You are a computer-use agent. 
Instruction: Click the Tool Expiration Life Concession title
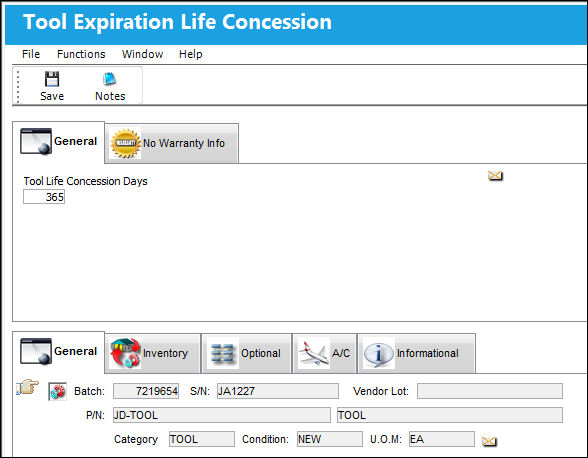point(177,22)
